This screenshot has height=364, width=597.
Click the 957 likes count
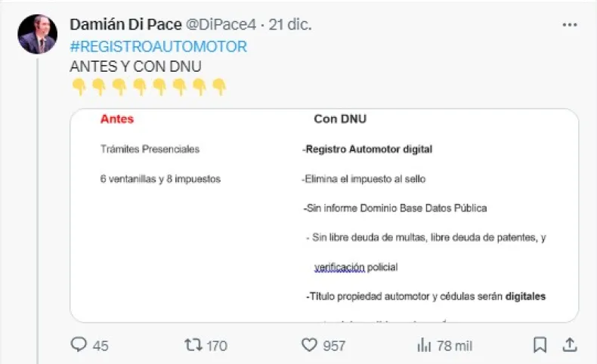pos(333,346)
